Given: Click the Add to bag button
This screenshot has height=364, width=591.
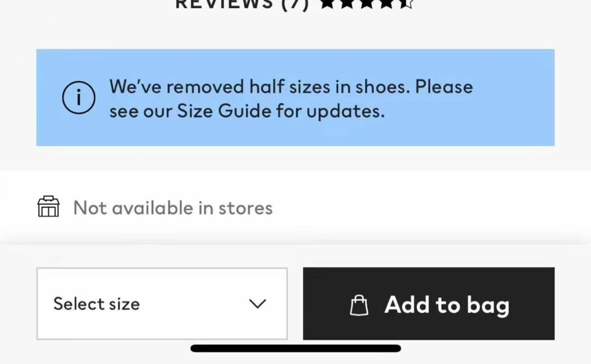Looking at the screenshot, I should (429, 304).
